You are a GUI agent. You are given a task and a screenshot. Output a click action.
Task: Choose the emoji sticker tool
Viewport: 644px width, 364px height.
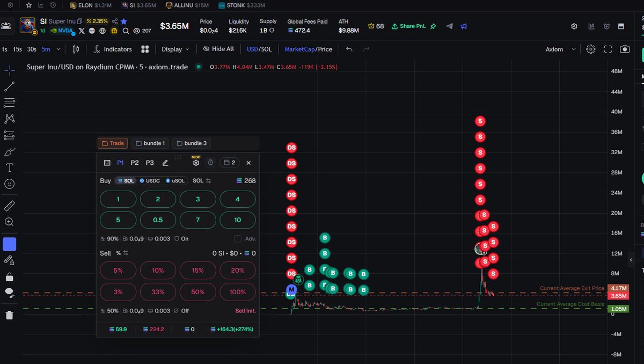click(x=10, y=184)
